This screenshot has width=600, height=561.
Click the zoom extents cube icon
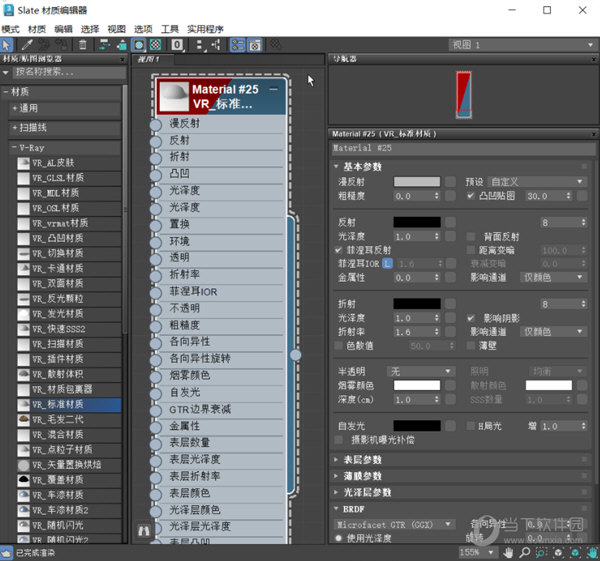[x=558, y=553]
